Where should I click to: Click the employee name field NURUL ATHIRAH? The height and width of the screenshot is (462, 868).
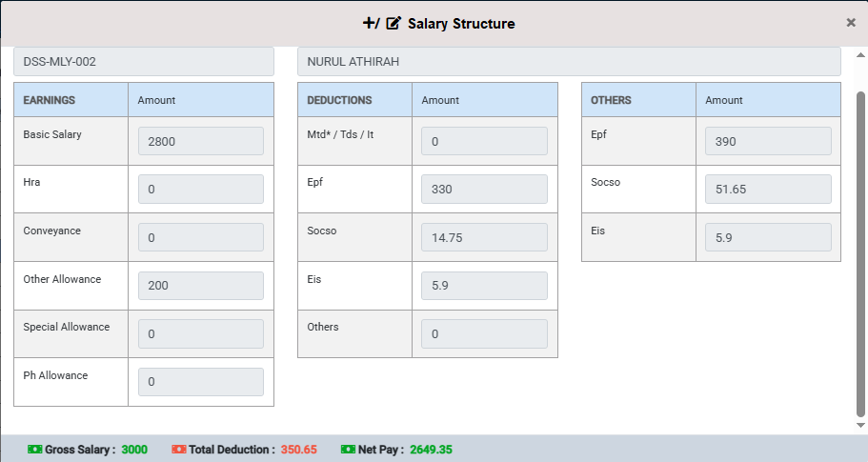tap(569, 62)
